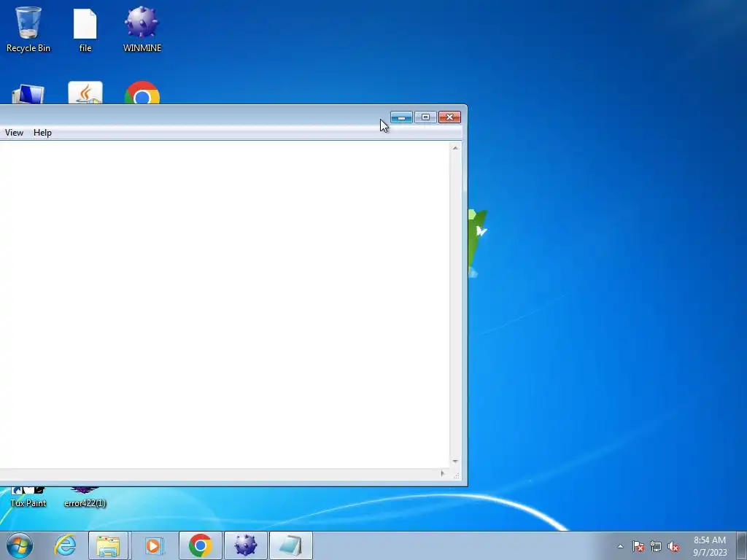Open Windows Media Player from the taskbar
Screen dimensions: 747x560
(153, 545)
